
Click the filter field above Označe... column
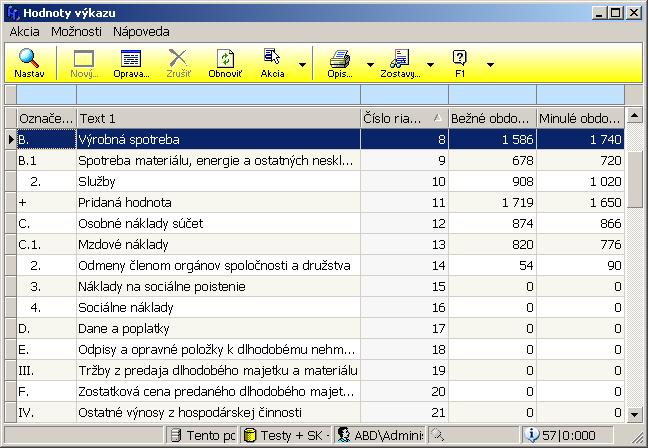pos(46,95)
